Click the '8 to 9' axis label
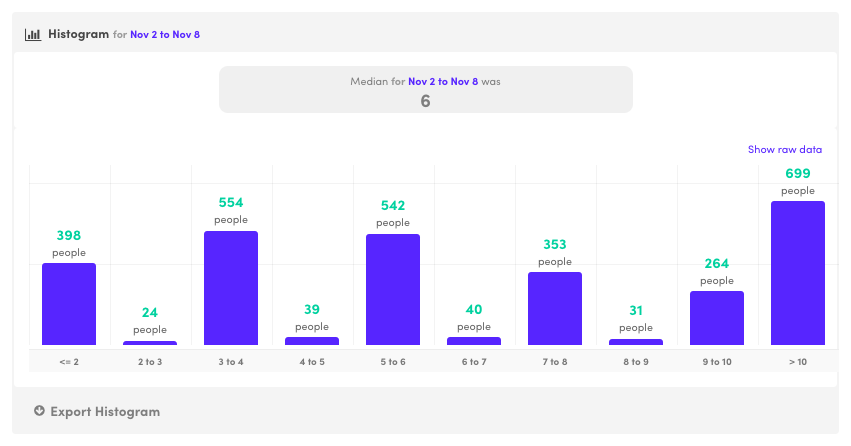Image resolution: width=851 pixels, height=446 pixels. [636, 362]
